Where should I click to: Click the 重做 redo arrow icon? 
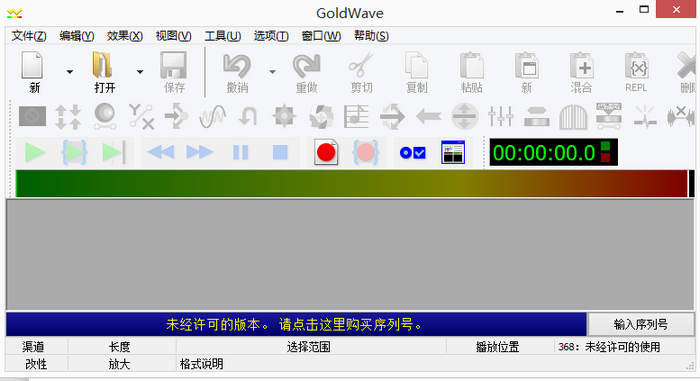pos(307,66)
